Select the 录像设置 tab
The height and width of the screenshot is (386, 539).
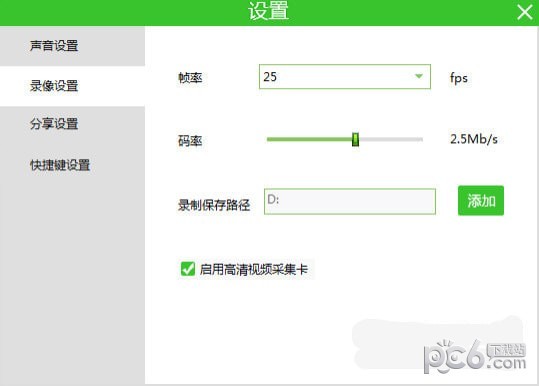[x=72, y=86]
